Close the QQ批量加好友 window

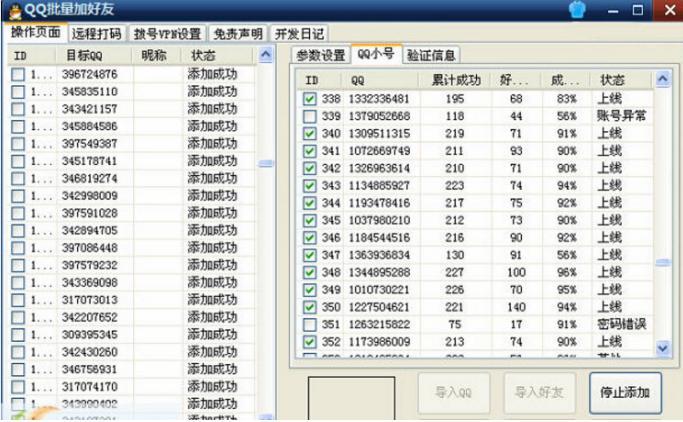point(668,10)
